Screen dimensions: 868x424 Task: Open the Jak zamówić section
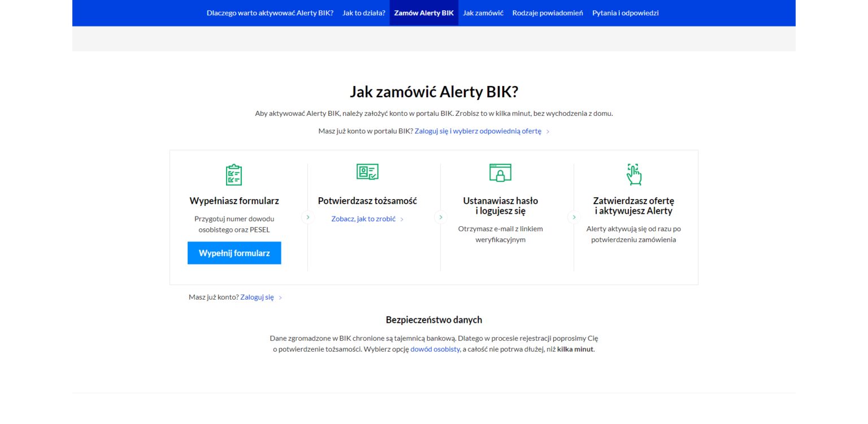coord(483,12)
